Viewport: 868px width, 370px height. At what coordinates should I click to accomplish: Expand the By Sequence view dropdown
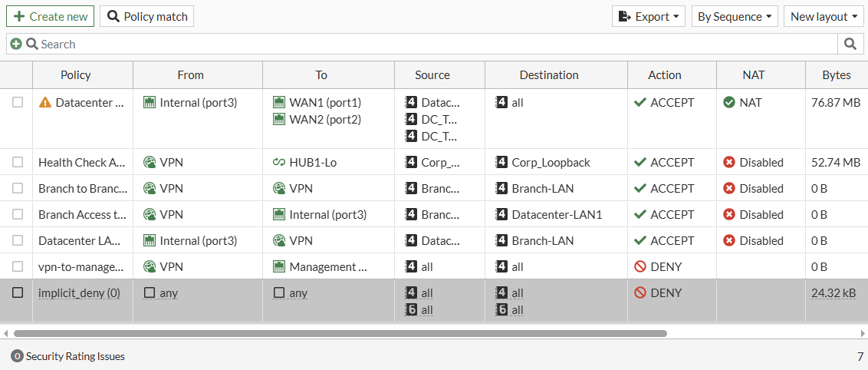[735, 16]
